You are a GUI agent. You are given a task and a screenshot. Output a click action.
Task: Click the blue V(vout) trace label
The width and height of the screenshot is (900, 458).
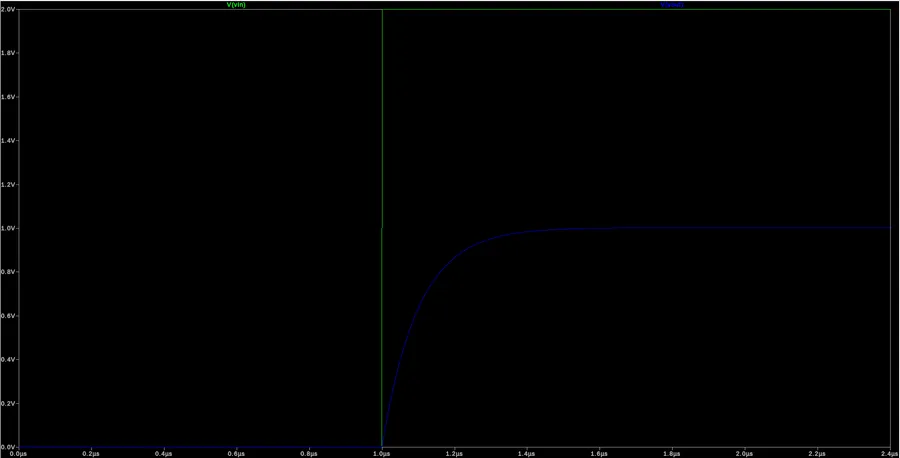click(x=672, y=4)
